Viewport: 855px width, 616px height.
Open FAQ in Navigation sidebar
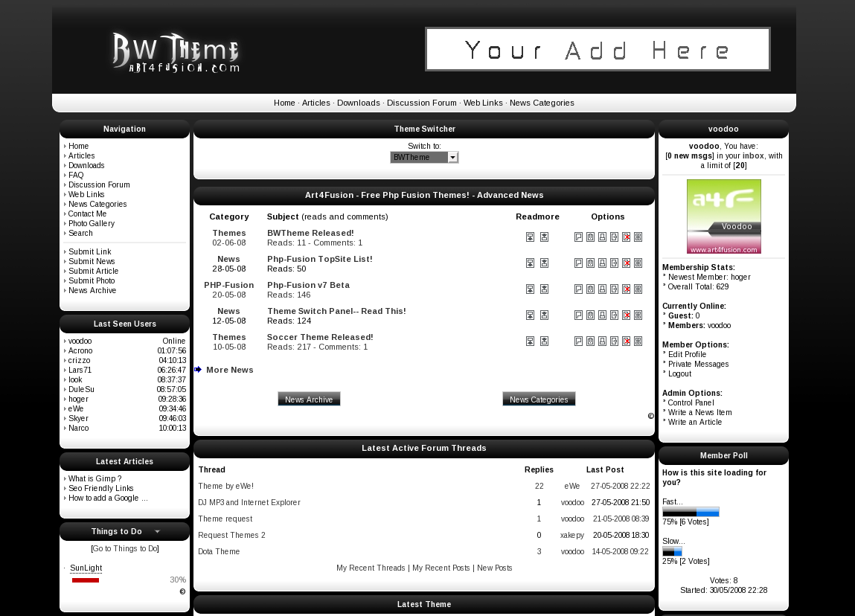click(76, 175)
